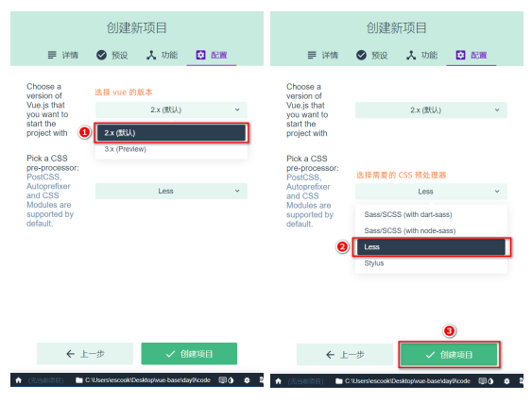This screenshot has height=404, width=532.
Task: Toggle dark mode icon in left status bar
Action: click(x=232, y=380)
